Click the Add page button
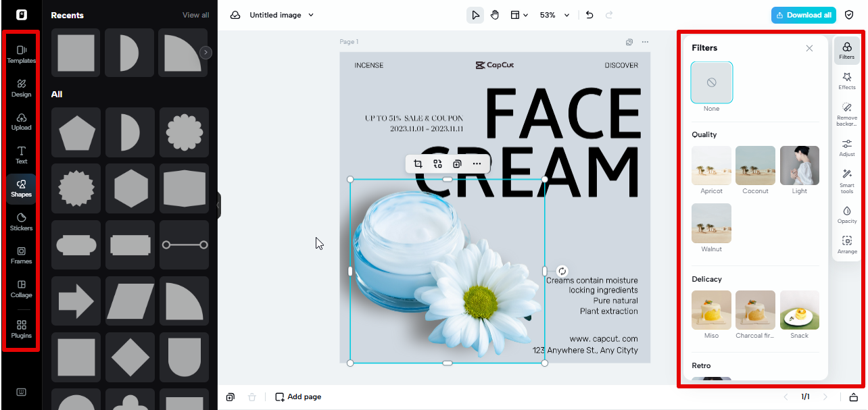Viewport: 868px width, 410px height. tap(298, 397)
